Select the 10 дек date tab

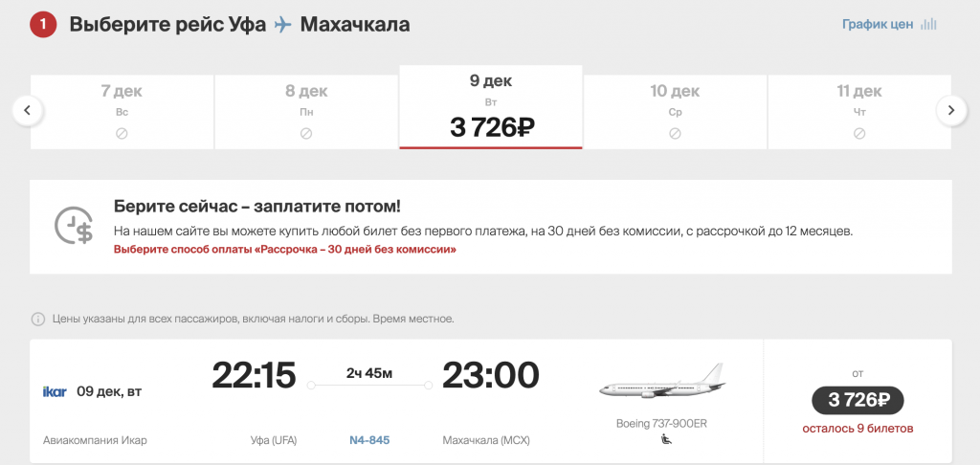pos(675,112)
